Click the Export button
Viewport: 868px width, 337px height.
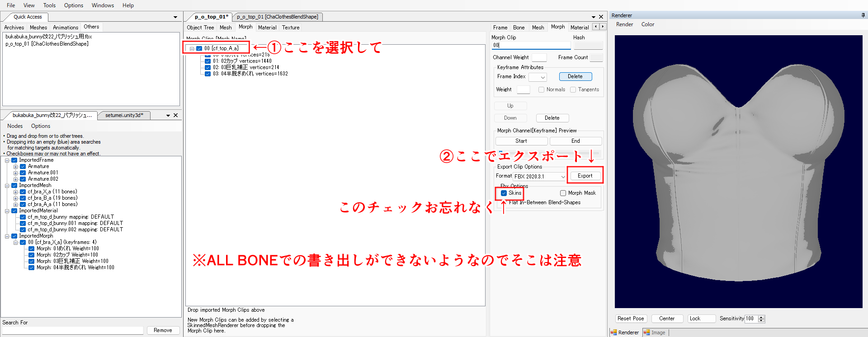(x=585, y=176)
